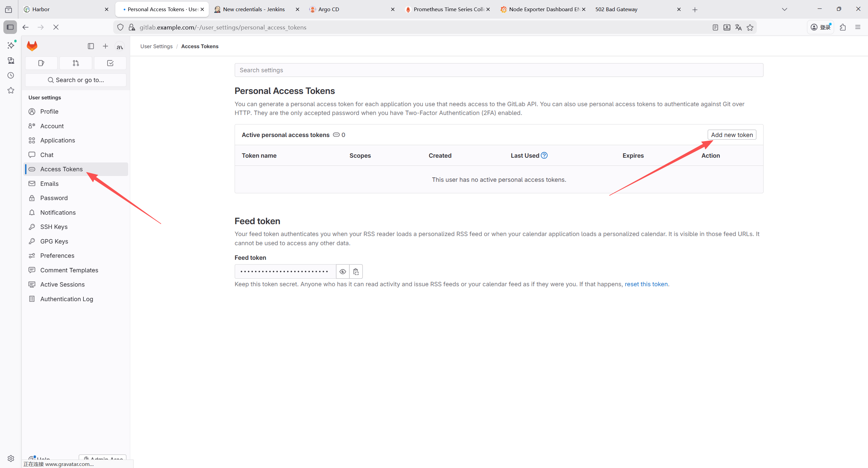
Task: Open SSH Keys in user settings
Action: coord(54,227)
